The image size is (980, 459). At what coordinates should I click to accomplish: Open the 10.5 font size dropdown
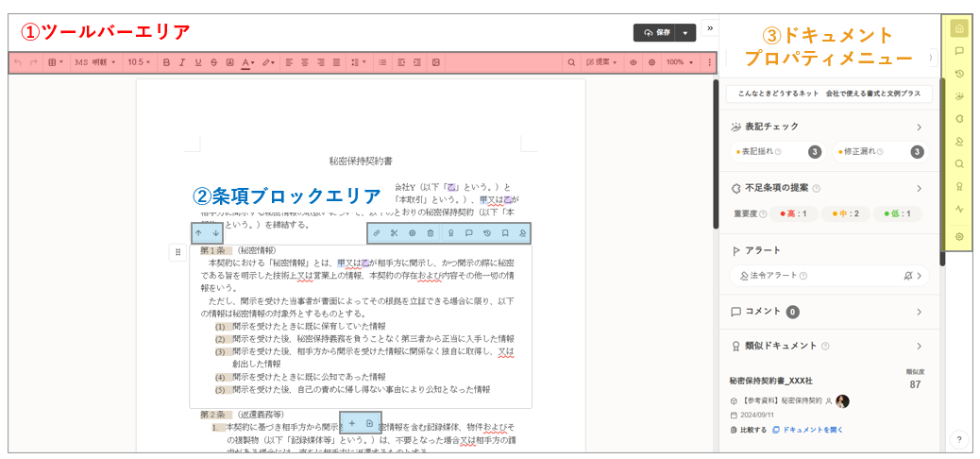tap(140, 62)
